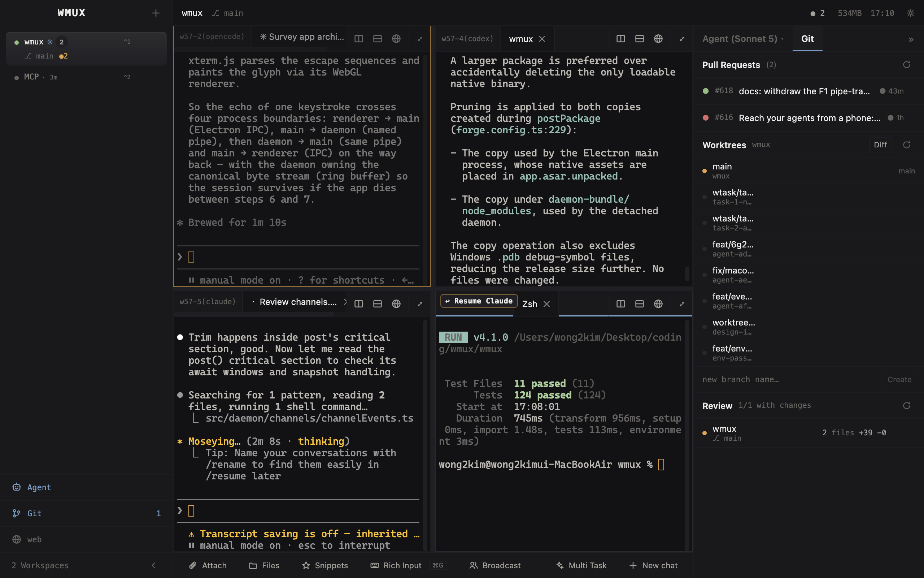Collapse the sidebar via the Workspaces chevron
Viewport: 924px width, 578px height.
coord(153,565)
